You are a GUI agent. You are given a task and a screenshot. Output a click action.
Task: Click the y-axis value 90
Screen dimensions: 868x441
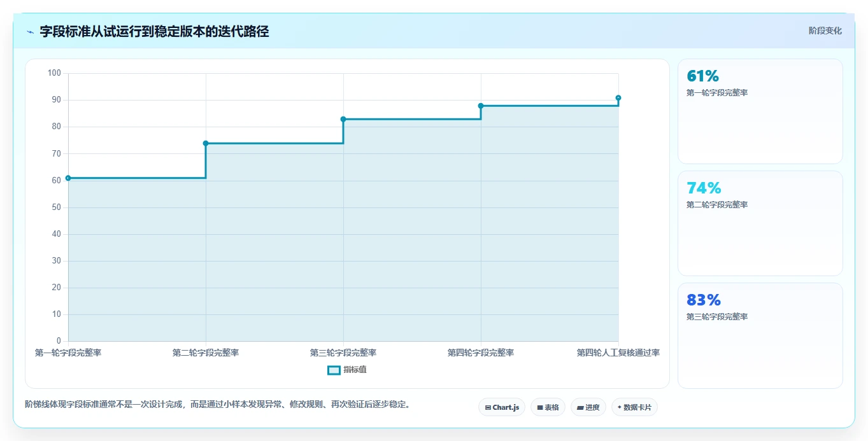pyautogui.click(x=57, y=100)
